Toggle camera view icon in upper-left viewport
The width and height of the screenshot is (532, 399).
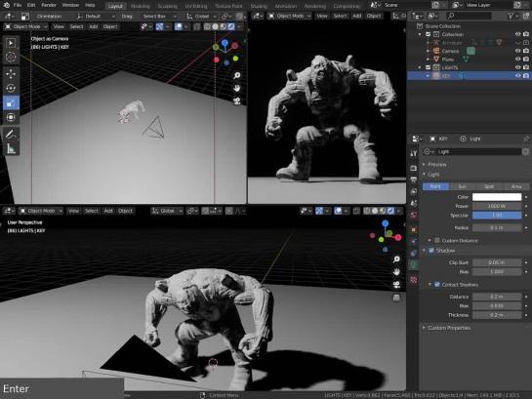(x=237, y=100)
